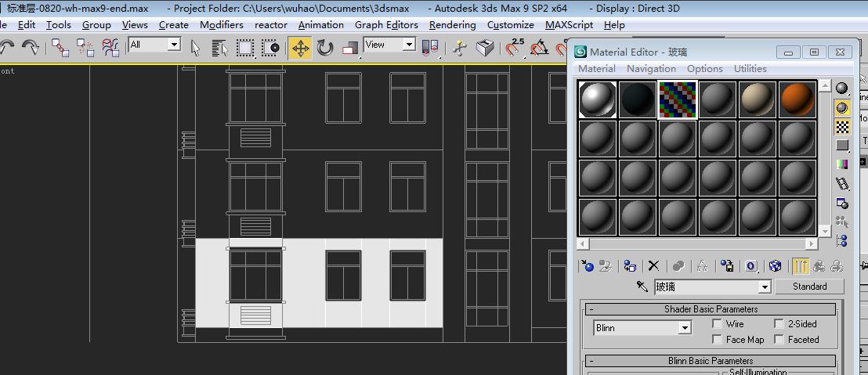Enable the Face Map checkbox
This screenshot has height=375, width=868.
point(718,339)
